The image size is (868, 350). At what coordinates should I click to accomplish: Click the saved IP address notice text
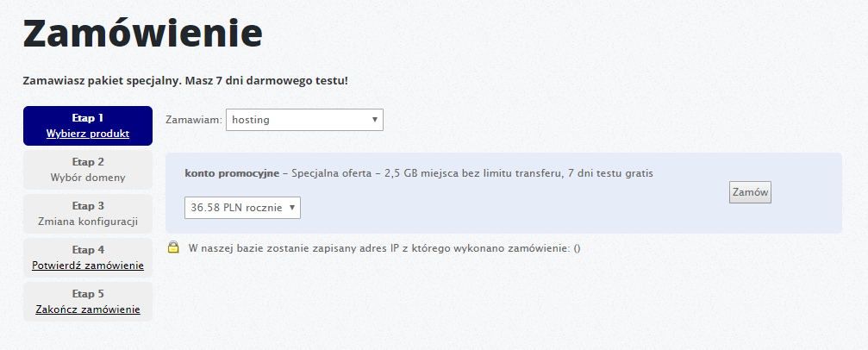coord(384,248)
